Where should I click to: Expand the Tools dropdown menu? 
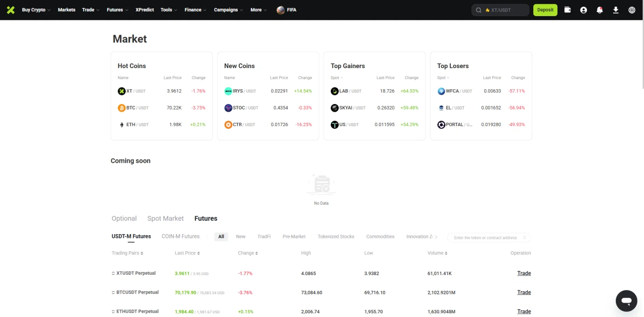click(169, 10)
